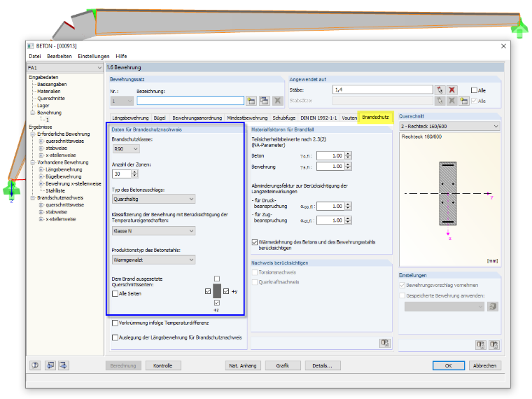Image resolution: width=532 pixels, height=399 pixels.
Task: Click the Kontrolle button
Action: [163, 365]
